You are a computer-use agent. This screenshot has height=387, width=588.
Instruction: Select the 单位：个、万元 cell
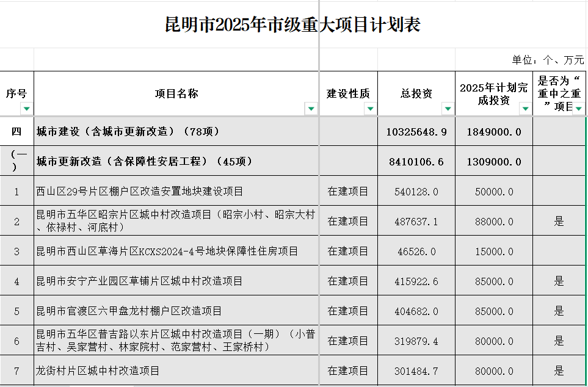[547, 60]
